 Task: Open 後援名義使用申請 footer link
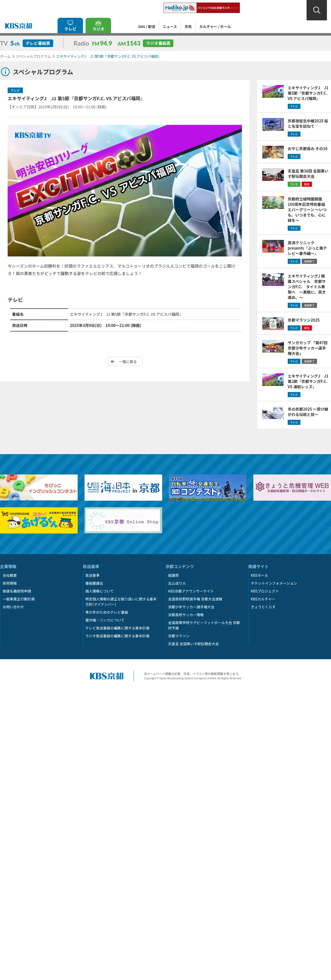[x=17, y=591]
